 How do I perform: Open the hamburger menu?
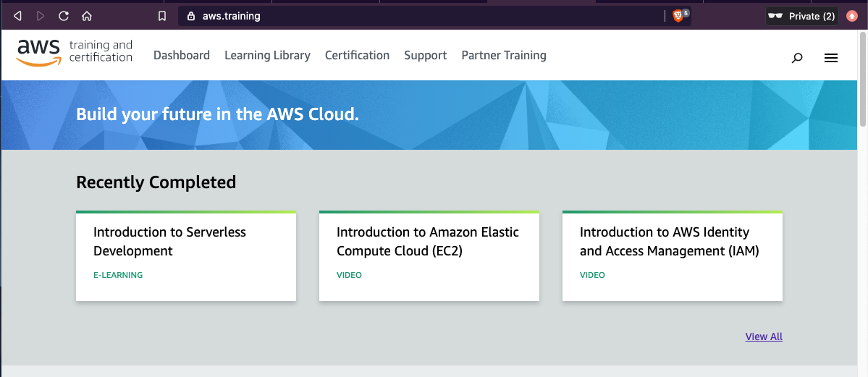pos(831,58)
